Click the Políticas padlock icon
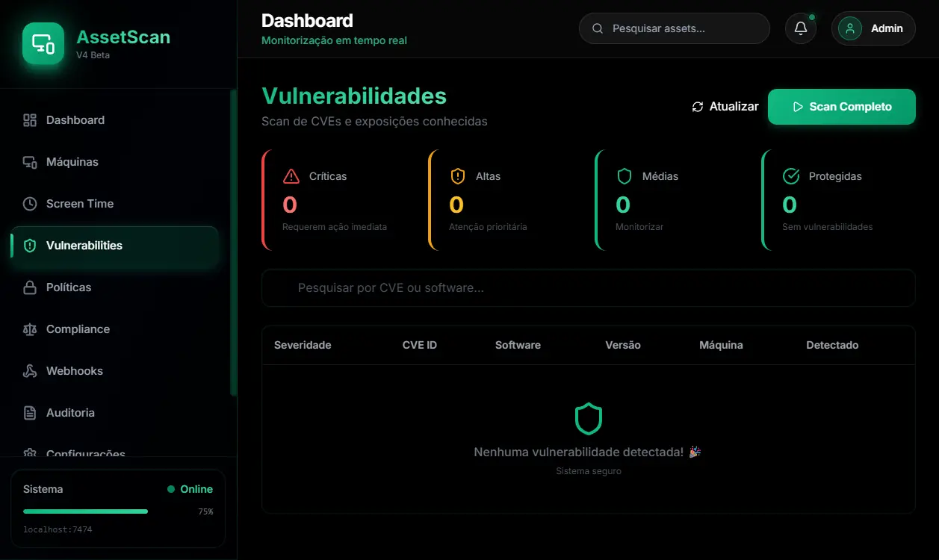939x560 pixels. point(30,287)
